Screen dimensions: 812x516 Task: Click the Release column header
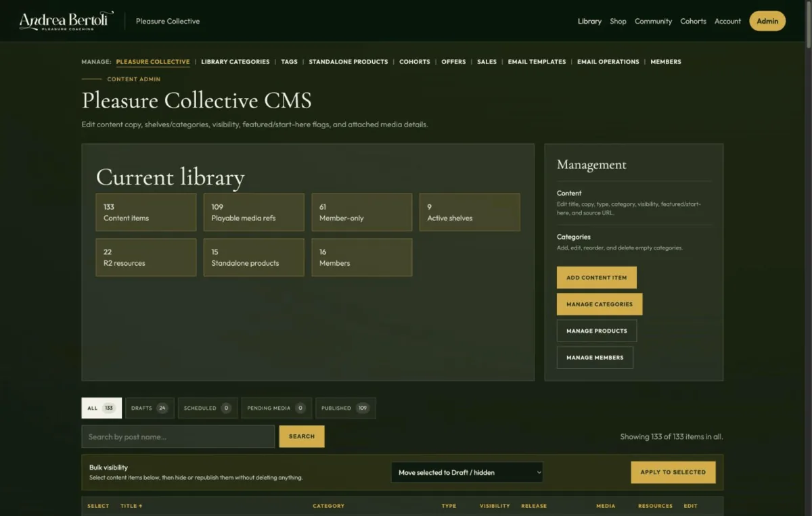point(534,506)
